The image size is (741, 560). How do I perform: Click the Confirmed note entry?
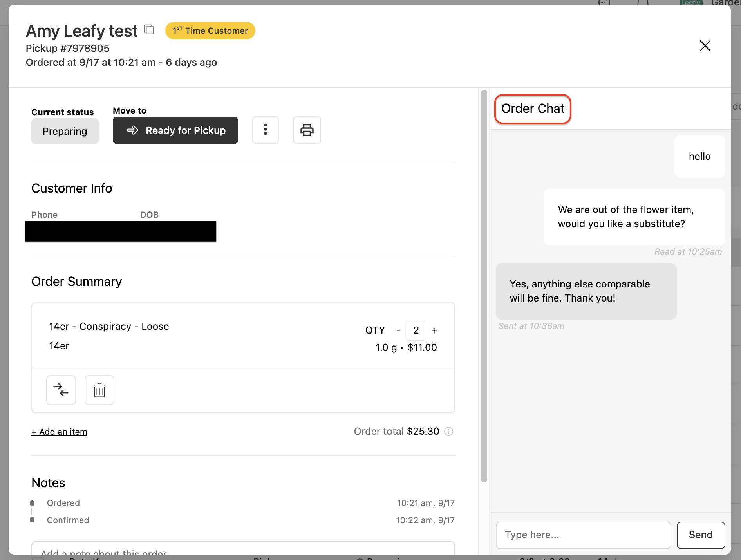[68, 520]
